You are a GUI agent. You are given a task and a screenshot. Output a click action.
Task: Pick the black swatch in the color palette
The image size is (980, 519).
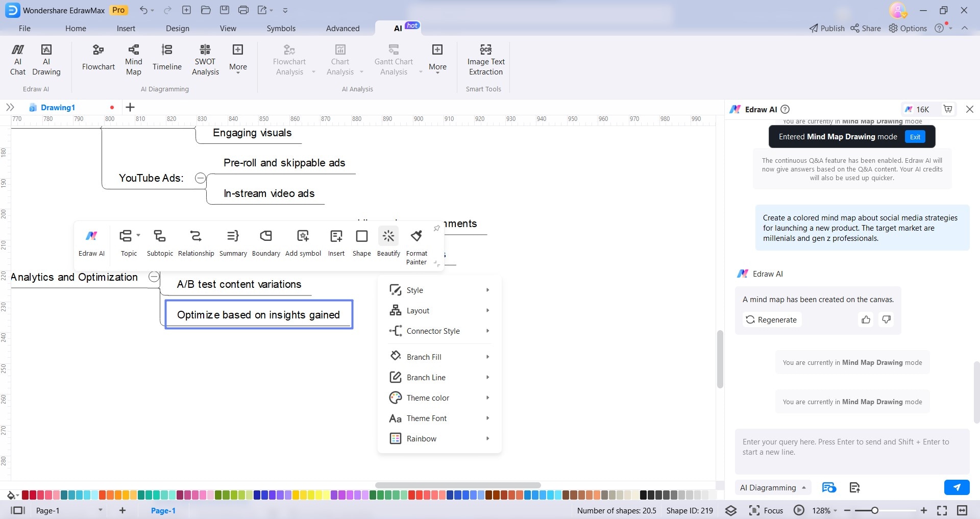click(x=643, y=495)
